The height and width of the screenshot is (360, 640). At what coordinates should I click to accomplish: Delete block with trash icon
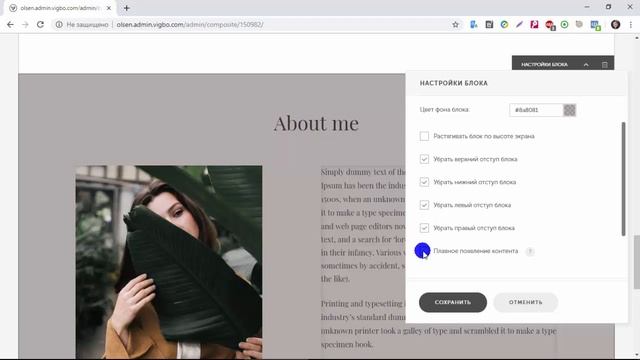[604, 64]
